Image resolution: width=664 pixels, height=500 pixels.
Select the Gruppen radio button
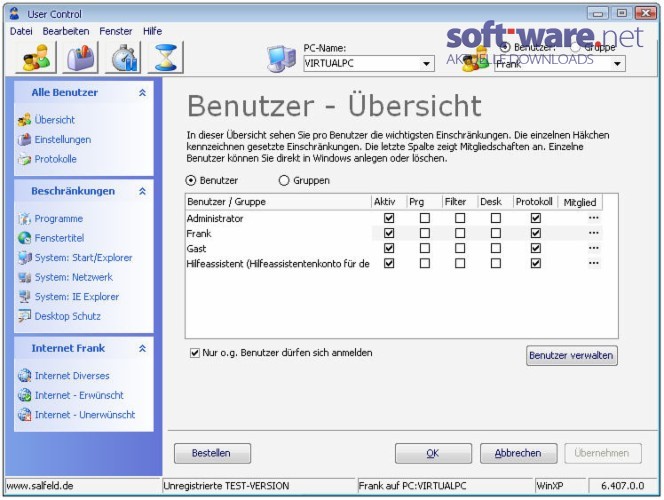point(284,180)
